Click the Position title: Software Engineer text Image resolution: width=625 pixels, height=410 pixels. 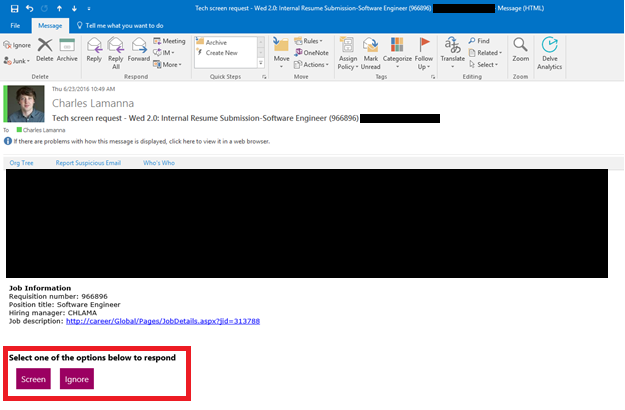(x=65, y=304)
